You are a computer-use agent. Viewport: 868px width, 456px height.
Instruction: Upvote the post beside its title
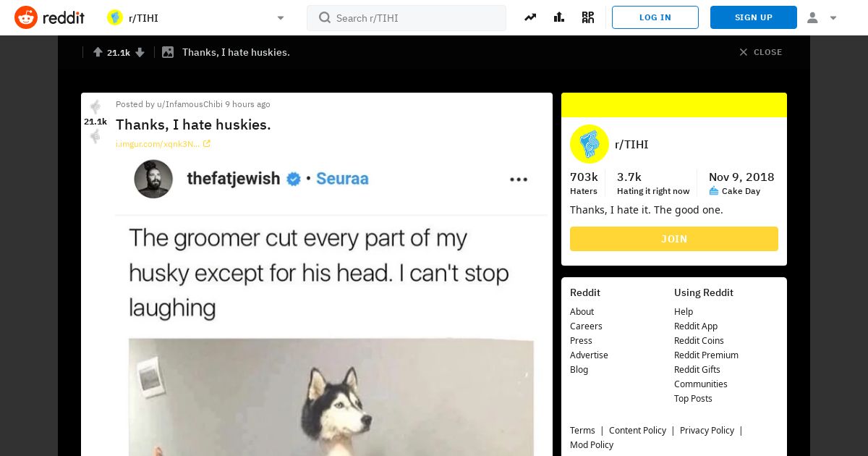(95, 107)
